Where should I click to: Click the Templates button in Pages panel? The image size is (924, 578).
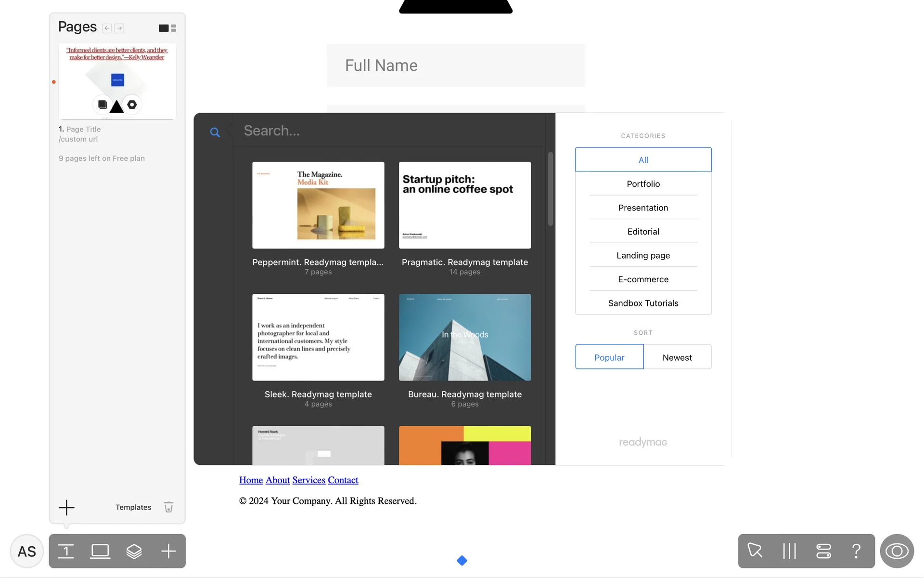point(133,507)
